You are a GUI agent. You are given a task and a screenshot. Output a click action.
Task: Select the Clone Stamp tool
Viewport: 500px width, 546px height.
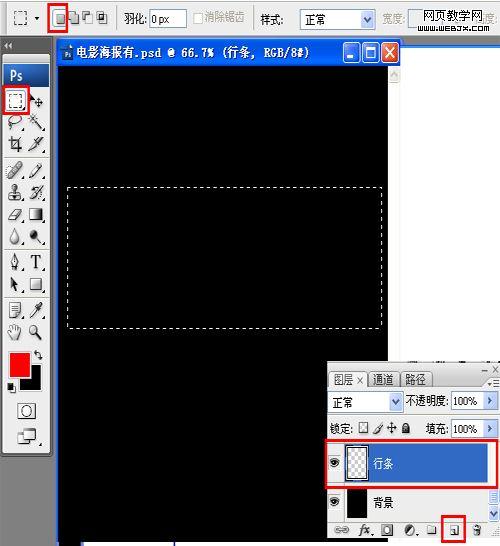pyautogui.click(x=15, y=192)
